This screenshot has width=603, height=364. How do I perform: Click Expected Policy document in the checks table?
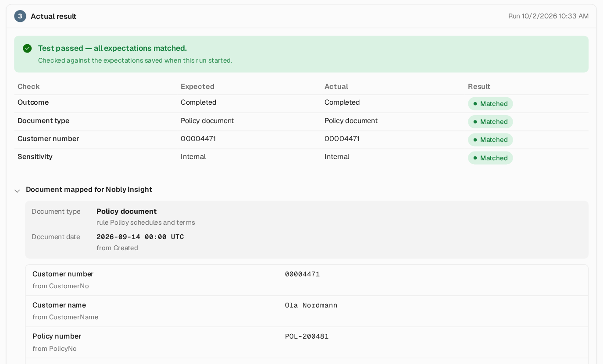coord(207,121)
